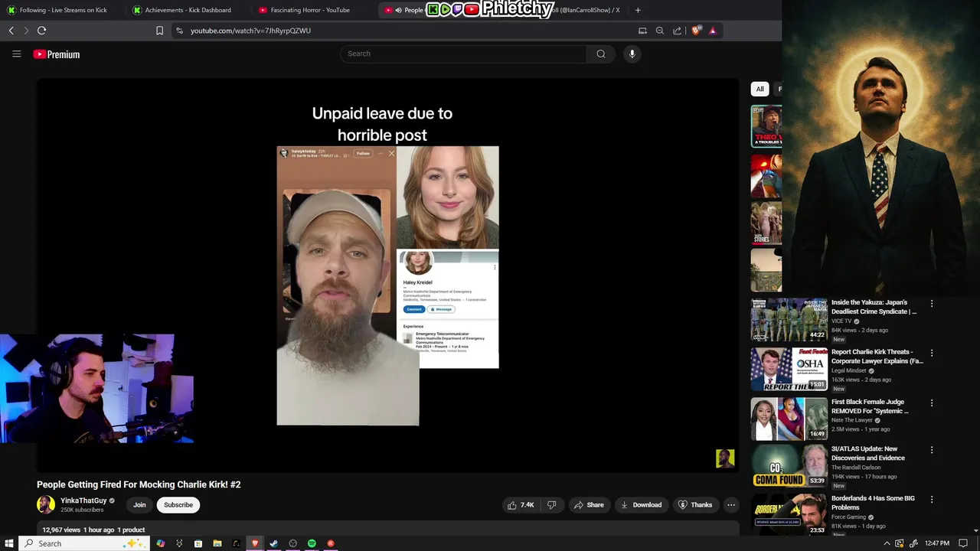The height and width of the screenshot is (551, 980).
Task: Open zoom level icon in address bar
Action: tap(660, 31)
